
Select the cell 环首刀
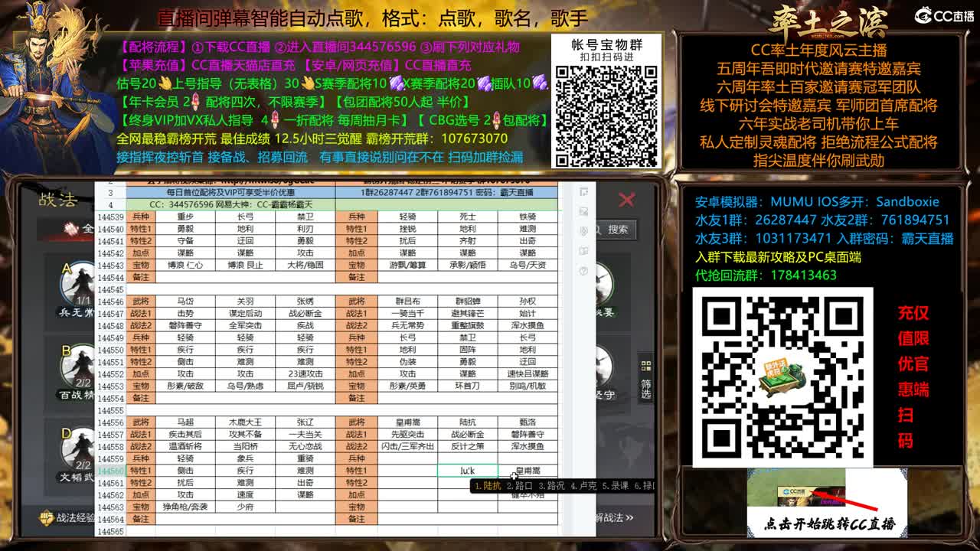click(x=467, y=386)
